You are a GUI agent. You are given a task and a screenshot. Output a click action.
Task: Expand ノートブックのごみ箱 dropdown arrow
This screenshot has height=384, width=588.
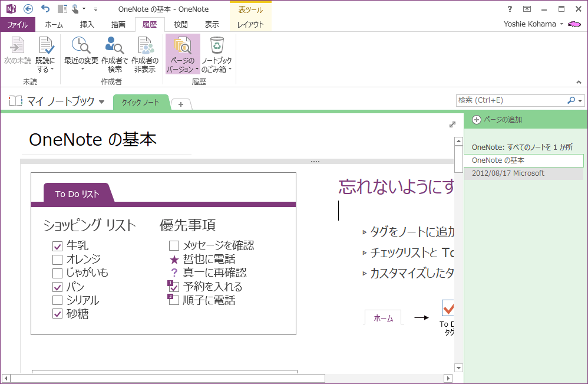[x=230, y=69]
